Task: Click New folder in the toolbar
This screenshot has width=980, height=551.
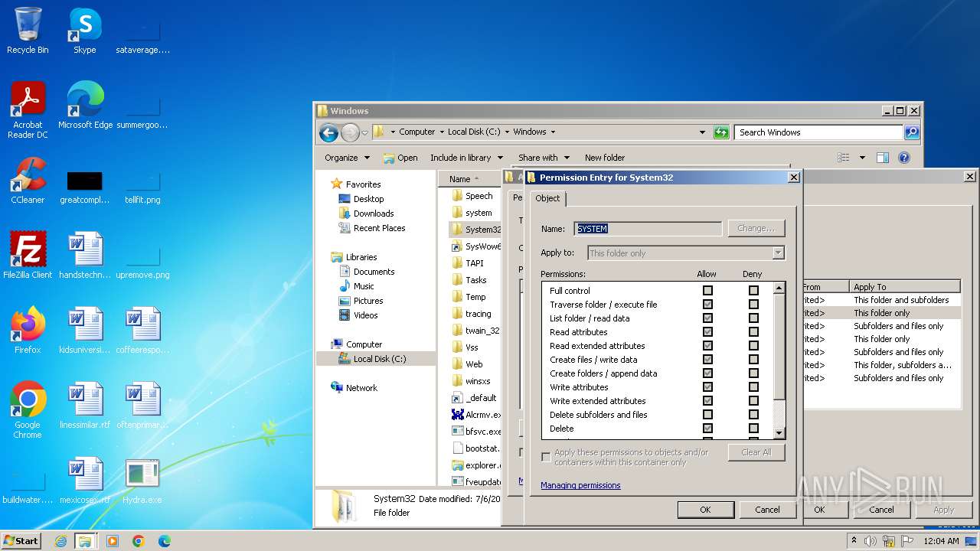Action: click(x=605, y=158)
